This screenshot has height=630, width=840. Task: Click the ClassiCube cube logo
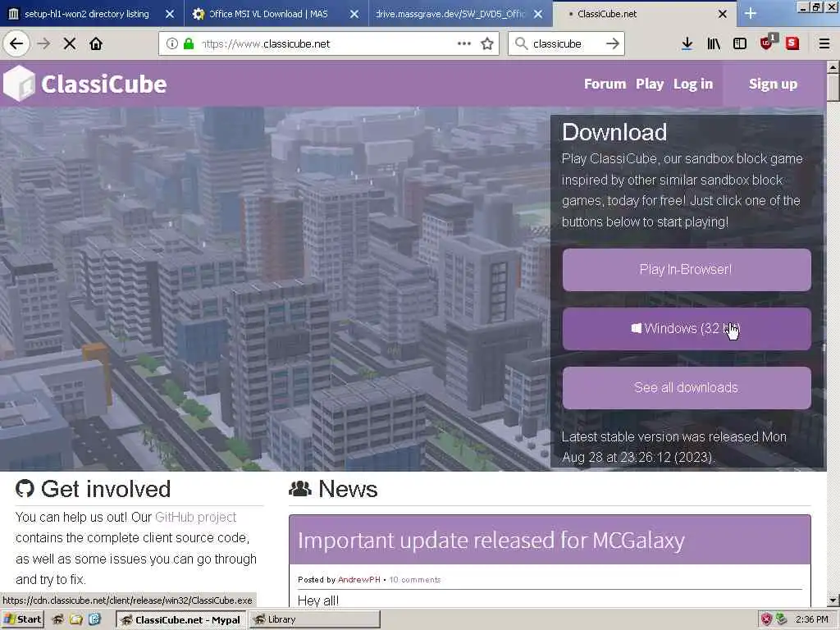click(19, 84)
